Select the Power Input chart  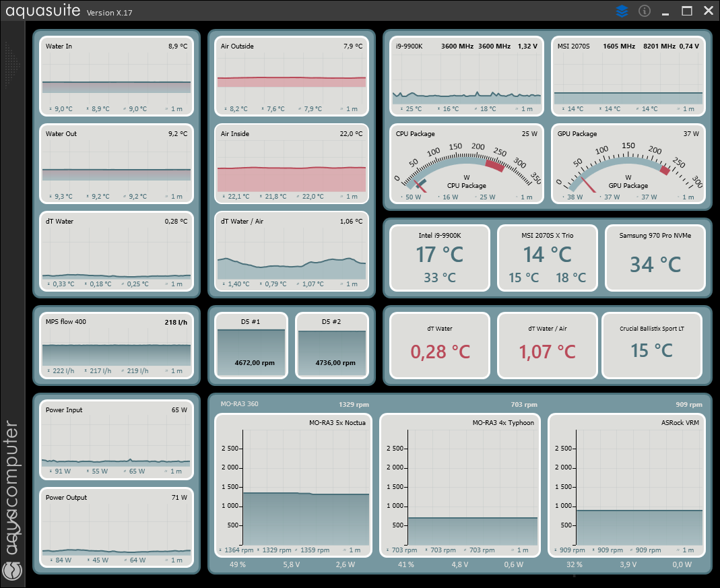tap(116, 440)
